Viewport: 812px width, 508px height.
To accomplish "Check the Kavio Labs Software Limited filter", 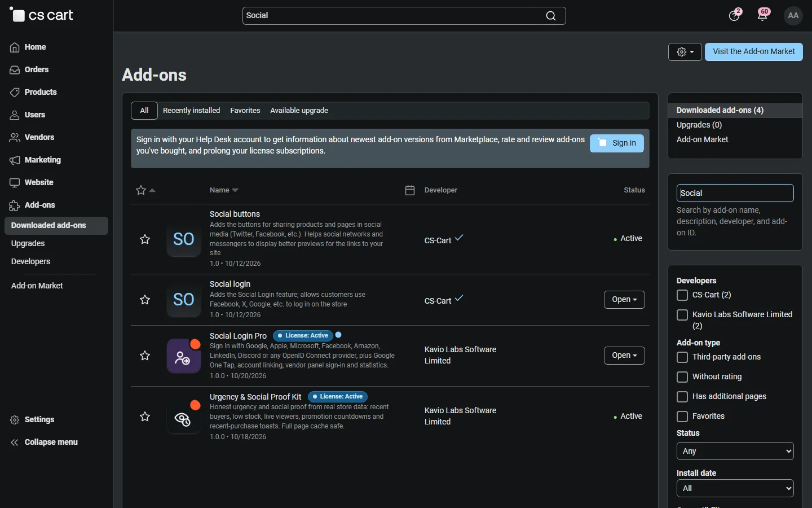I will click(682, 315).
